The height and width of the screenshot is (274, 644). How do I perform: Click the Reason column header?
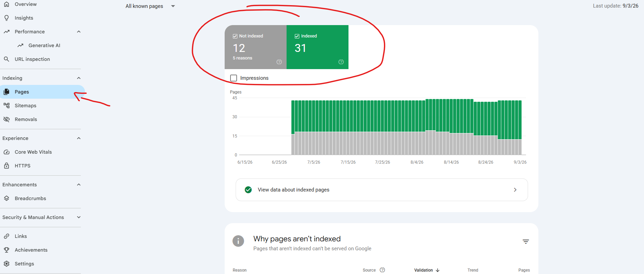239,270
